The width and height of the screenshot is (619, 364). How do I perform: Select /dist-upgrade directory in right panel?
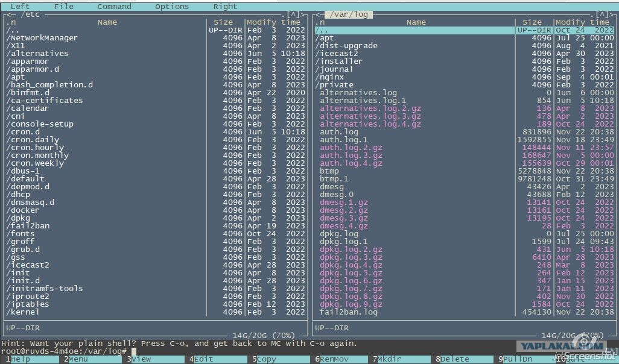[x=465, y=46]
